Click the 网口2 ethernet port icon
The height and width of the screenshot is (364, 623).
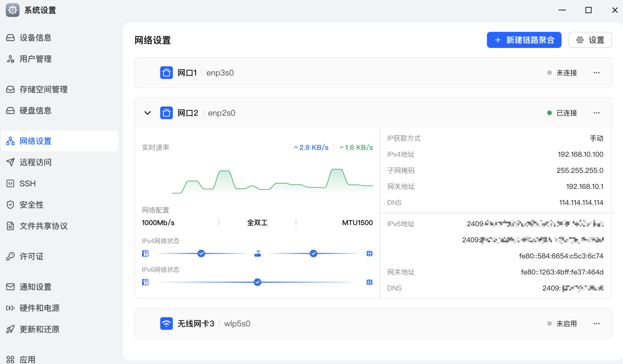166,113
